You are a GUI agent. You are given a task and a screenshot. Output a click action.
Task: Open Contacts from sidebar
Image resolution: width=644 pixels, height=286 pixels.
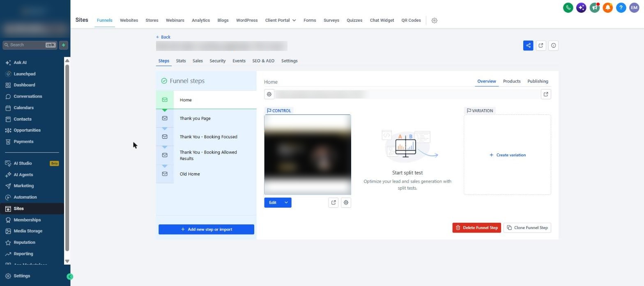click(x=22, y=119)
